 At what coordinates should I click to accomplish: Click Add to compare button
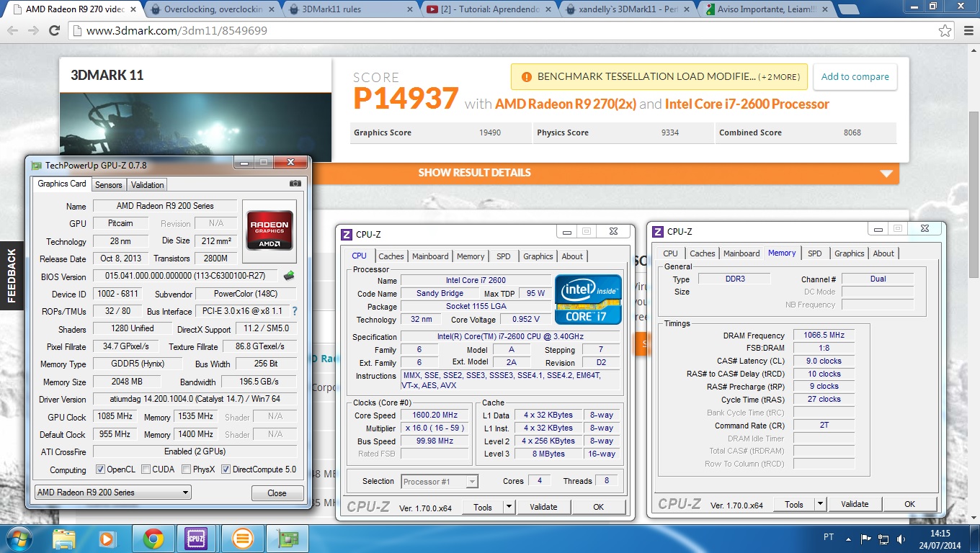[x=855, y=77]
